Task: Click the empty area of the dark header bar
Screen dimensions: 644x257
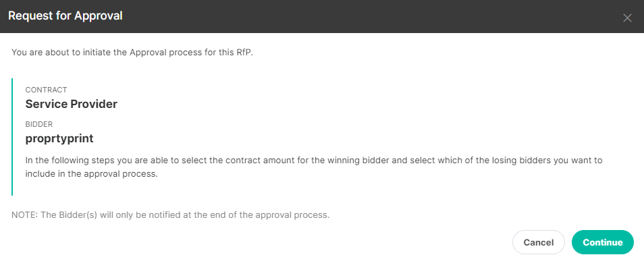Action: [x=370, y=16]
